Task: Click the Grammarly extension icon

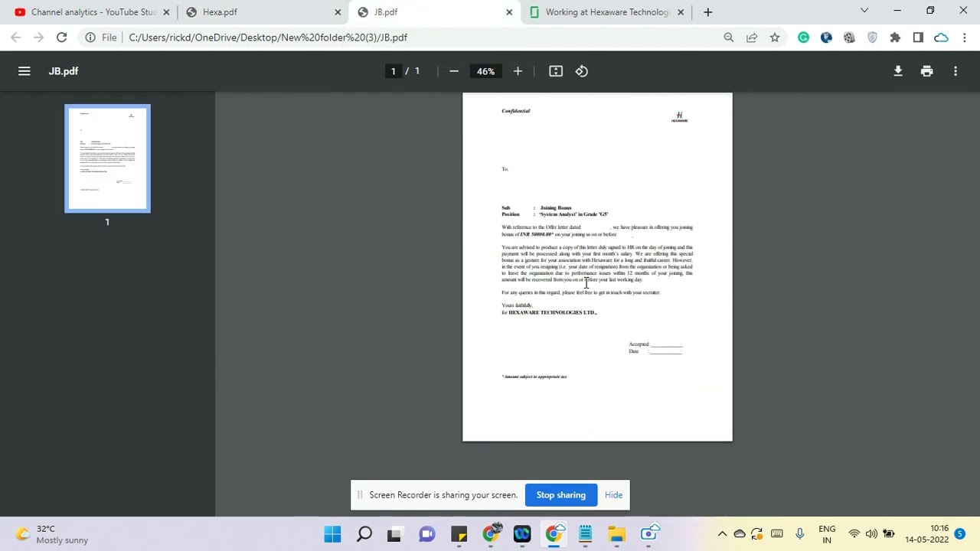Action: coord(803,37)
